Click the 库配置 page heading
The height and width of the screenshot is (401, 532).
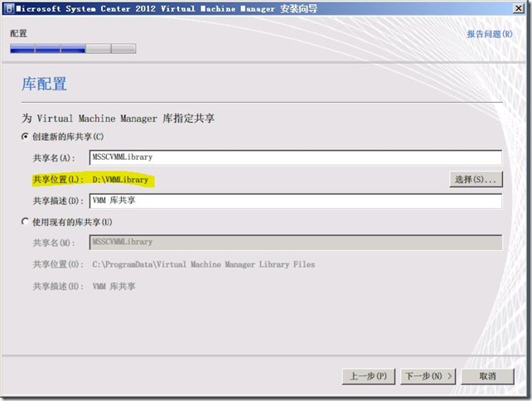(x=44, y=84)
